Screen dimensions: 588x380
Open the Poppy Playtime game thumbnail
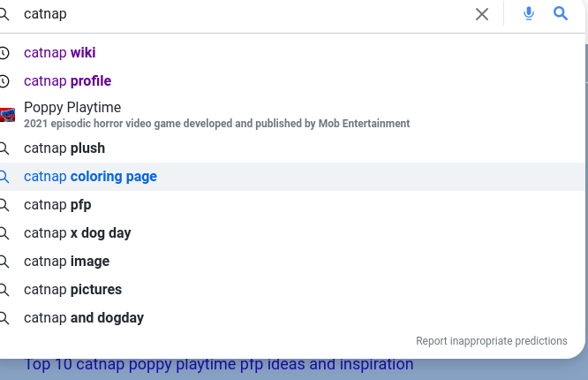7,115
